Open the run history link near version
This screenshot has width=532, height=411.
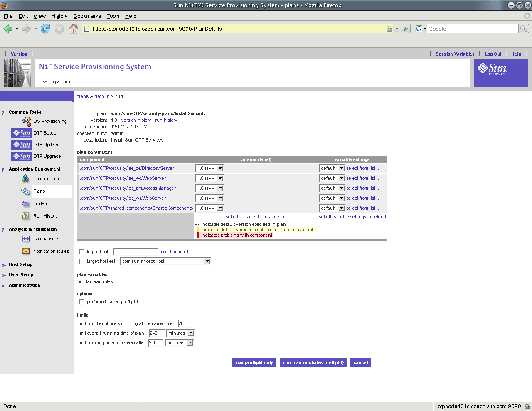[x=166, y=120]
